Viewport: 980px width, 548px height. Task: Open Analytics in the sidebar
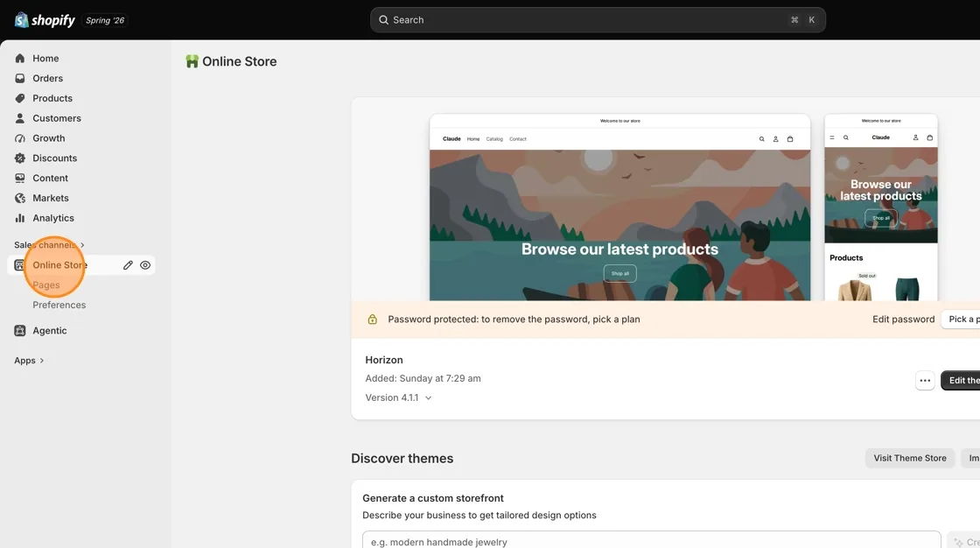click(53, 218)
